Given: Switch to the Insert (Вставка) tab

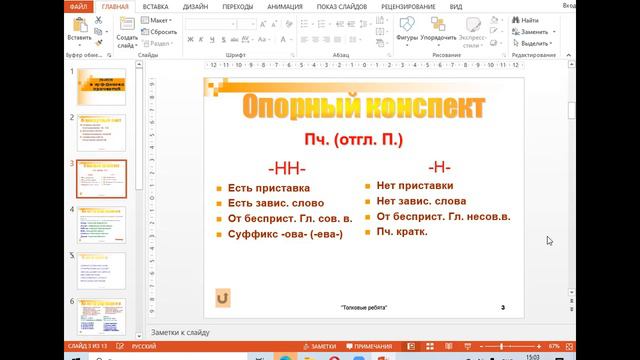Looking at the screenshot, I should coord(156,7).
